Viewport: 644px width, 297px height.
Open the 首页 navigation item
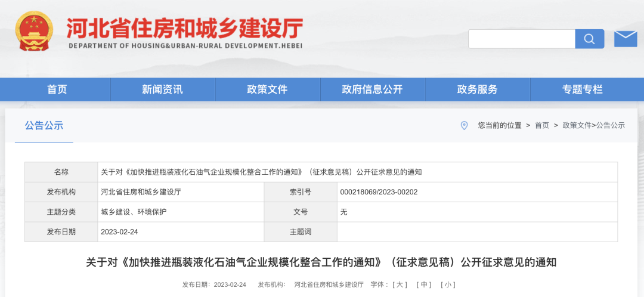(57, 89)
